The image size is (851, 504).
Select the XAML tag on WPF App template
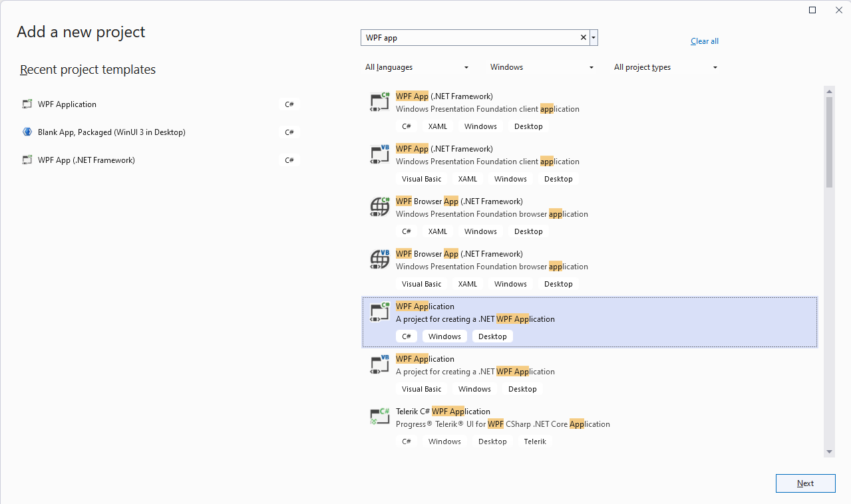pyautogui.click(x=437, y=126)
